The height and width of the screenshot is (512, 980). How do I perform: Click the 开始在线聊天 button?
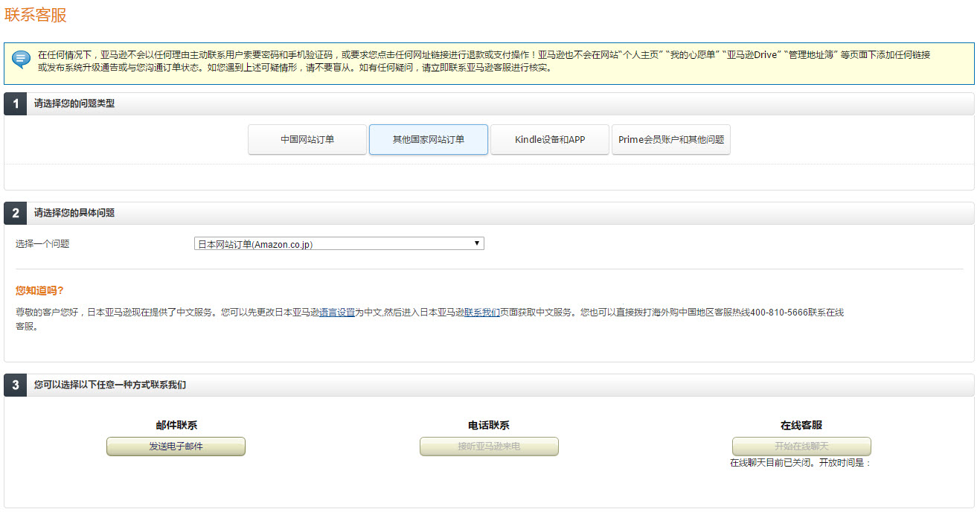(801, 447)
